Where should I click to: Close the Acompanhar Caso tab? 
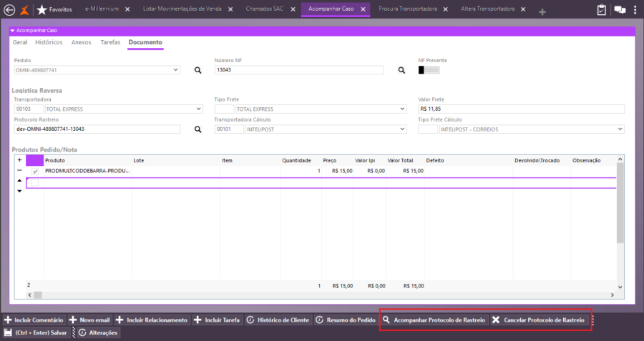coord(364,9)
